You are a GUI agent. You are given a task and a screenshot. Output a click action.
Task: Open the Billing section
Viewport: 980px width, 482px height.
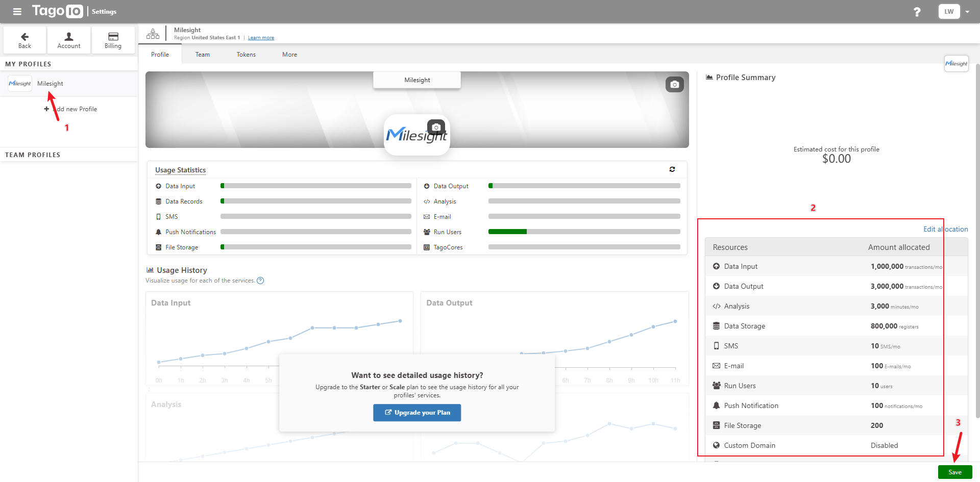point(113,40)
